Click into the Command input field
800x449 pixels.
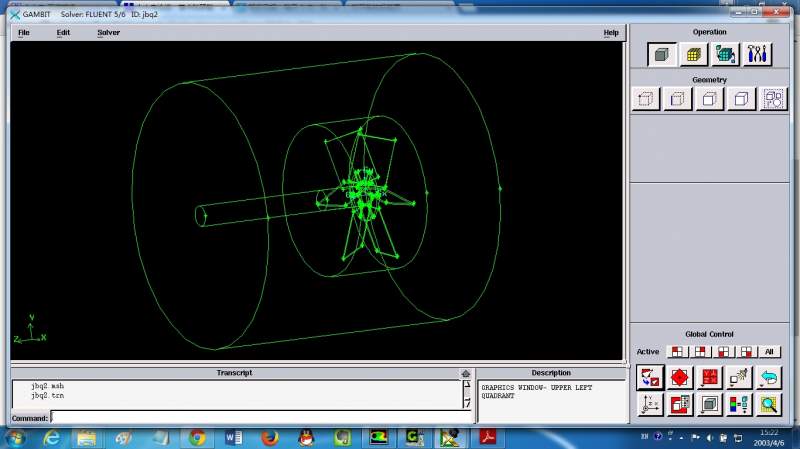[262, 418]
